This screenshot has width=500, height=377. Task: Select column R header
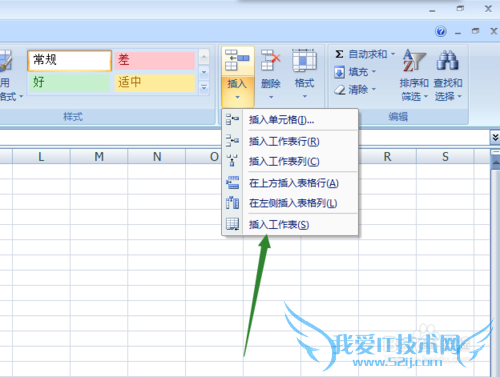click(387, 156)
